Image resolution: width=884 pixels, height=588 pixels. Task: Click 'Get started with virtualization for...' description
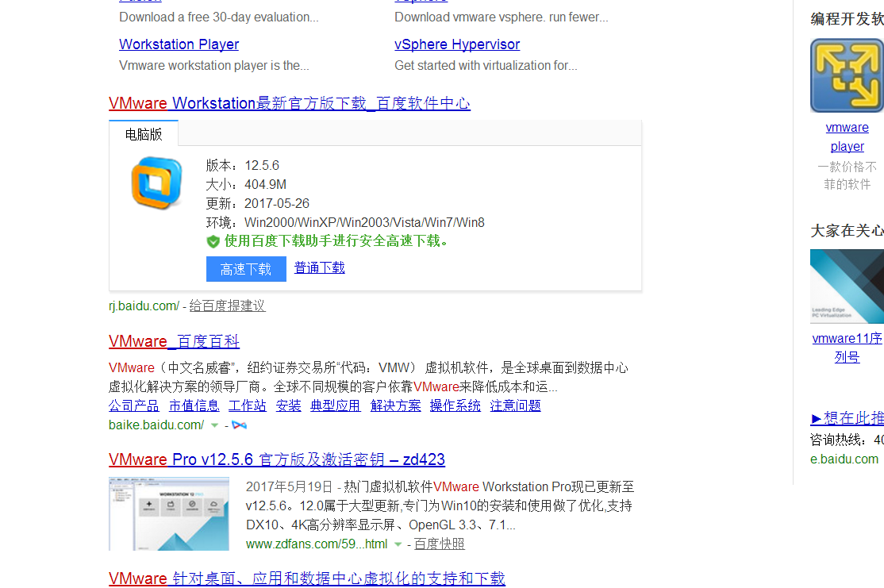[486, 65]
